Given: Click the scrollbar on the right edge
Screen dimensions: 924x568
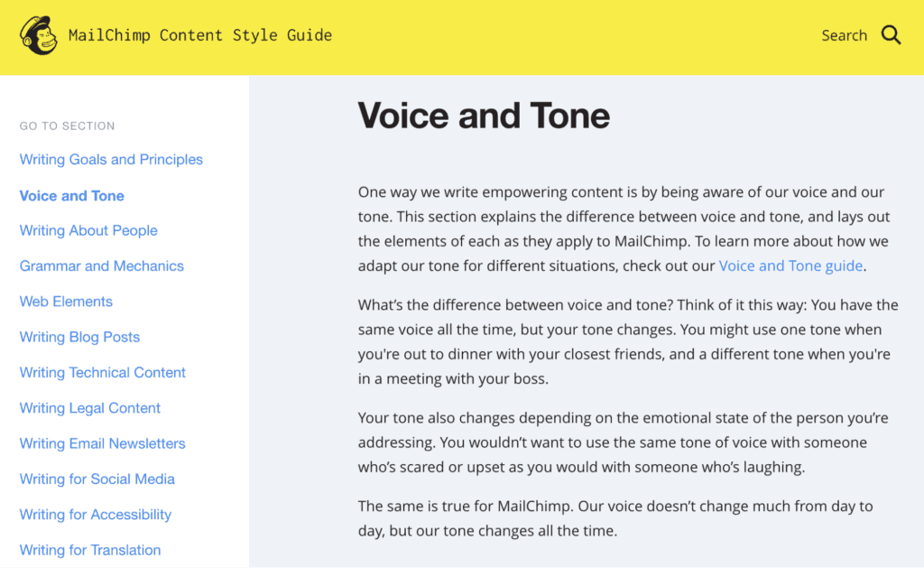Looking at the screenshot, I should (x=920, y=271).
